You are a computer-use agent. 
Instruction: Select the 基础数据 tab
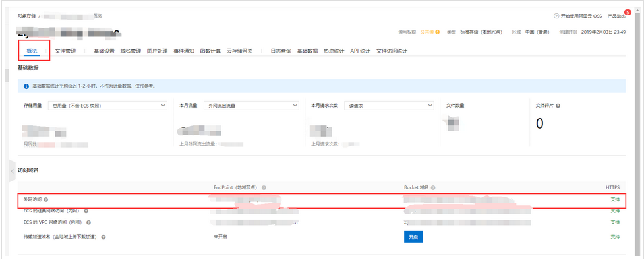click(x=308, y=51)
